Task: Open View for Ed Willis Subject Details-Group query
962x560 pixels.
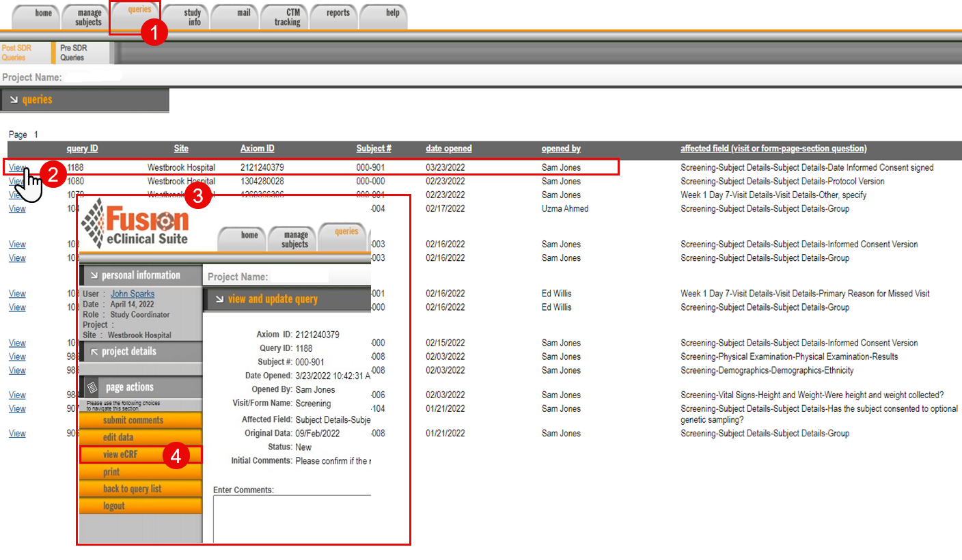Action: [x=17, y=307]
